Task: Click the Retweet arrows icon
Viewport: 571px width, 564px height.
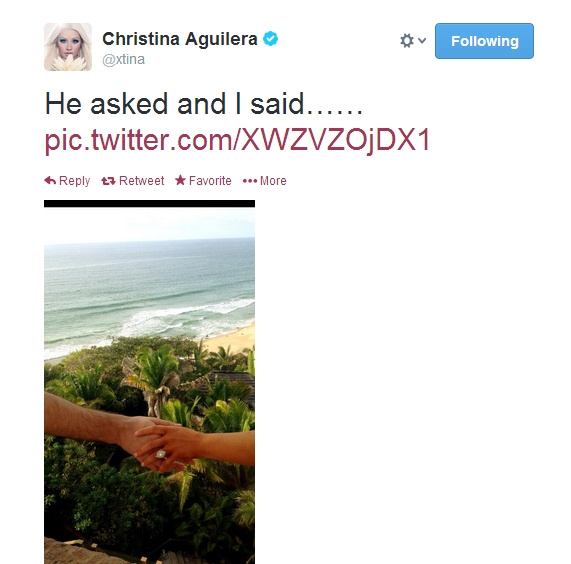Action: (108, 181)
